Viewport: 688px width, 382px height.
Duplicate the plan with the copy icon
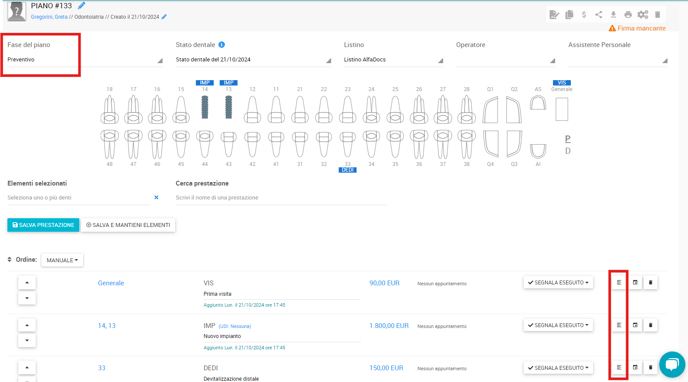(x=569, y=15)
